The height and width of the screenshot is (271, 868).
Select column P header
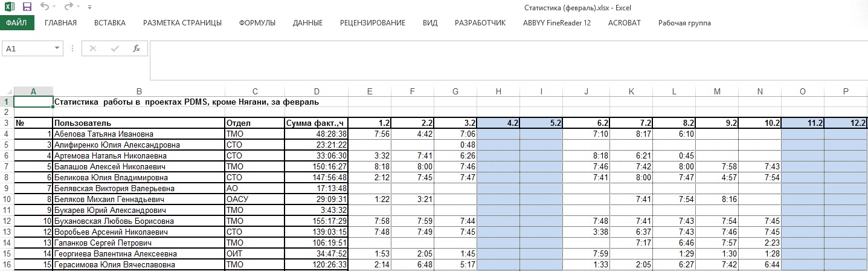point(846,91)
